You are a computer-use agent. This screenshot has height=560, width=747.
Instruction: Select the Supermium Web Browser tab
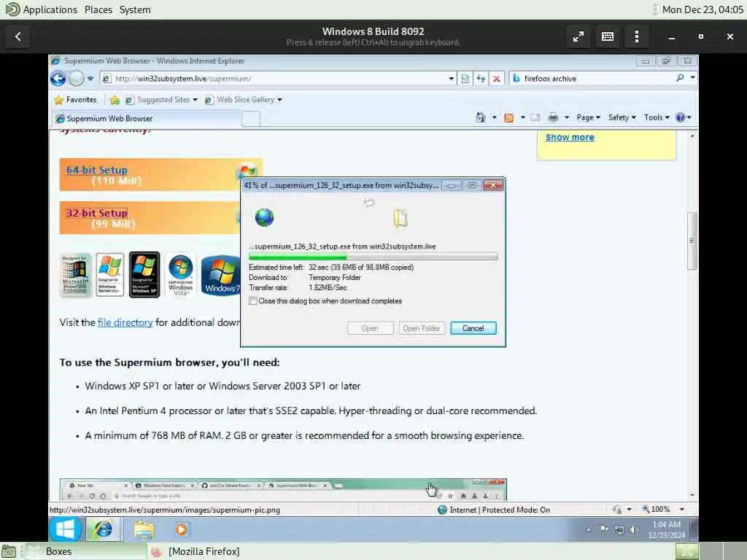[x=145, y=119]
